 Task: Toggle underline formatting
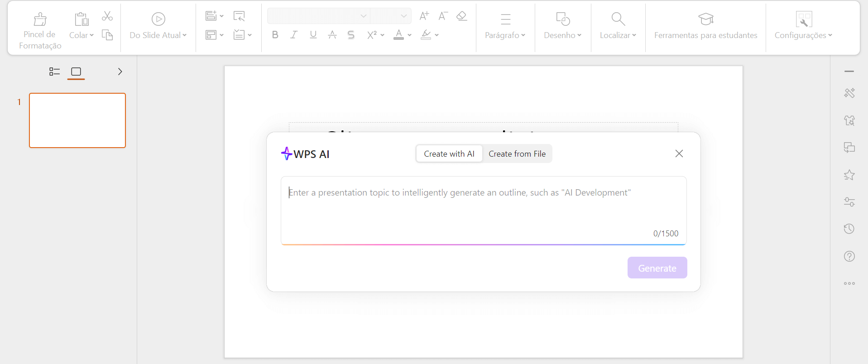tap(313, 34)
